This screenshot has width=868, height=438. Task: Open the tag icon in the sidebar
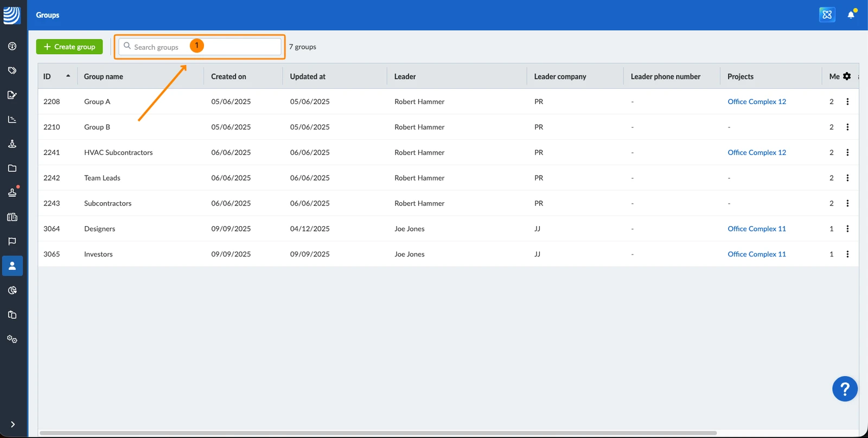(12, 70)
